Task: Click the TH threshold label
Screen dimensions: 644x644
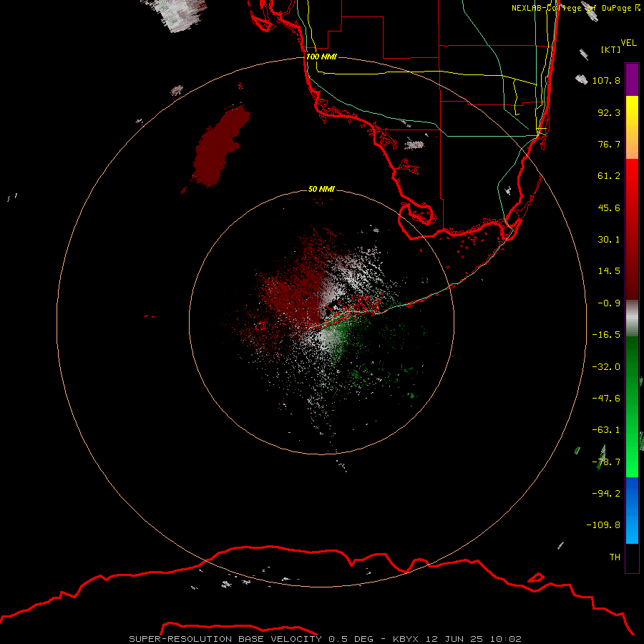Action: tap(615, 557)
